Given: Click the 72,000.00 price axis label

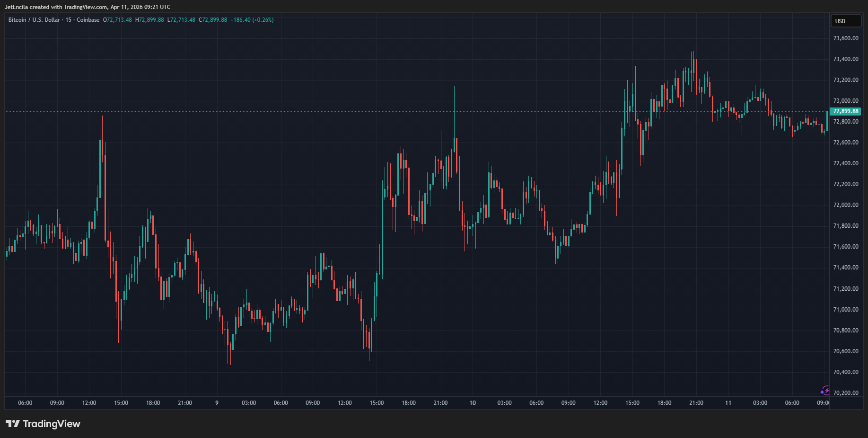Looking at the screenshot, I should [846, 205].
